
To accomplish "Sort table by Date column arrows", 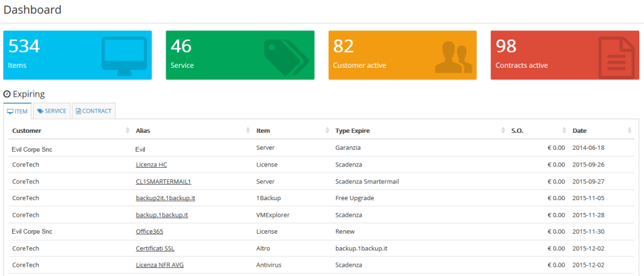I will (x=630, y=130).
